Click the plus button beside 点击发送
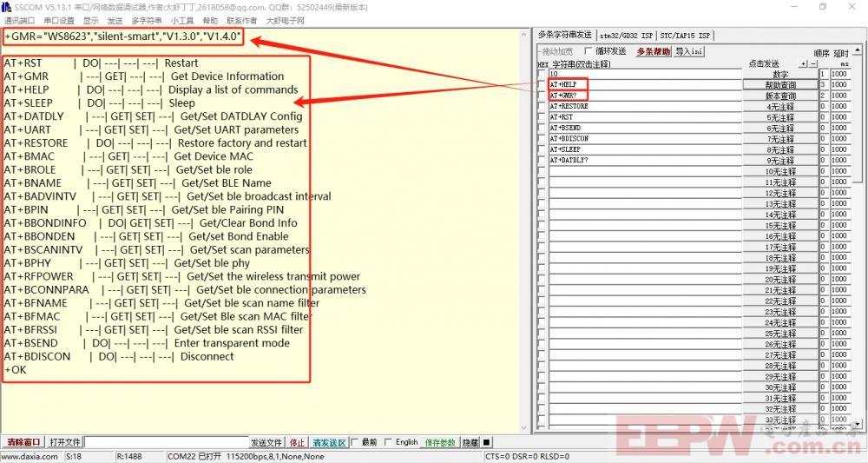Viewport: 868px width, 463px height. (803, 63)
